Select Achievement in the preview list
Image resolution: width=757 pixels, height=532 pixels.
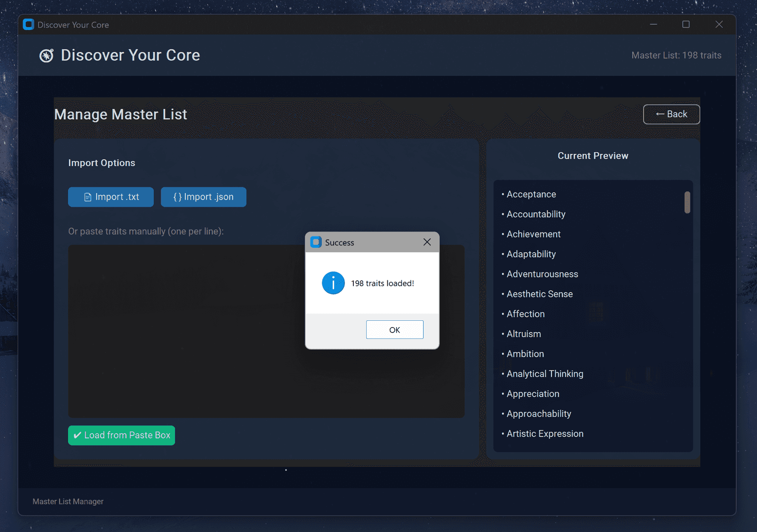pyautogui.click(x=534, y=234)
